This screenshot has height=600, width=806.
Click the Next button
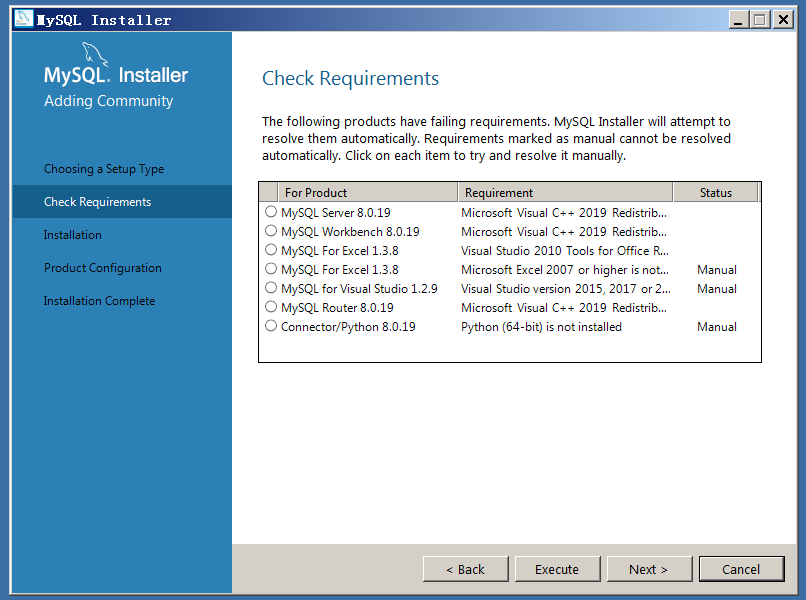click(x=649, y=569)
